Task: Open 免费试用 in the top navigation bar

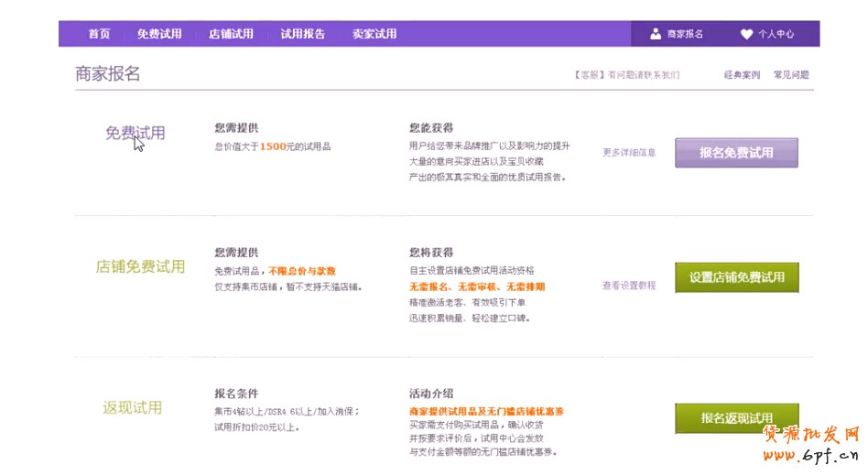Action: click(159, 34)
